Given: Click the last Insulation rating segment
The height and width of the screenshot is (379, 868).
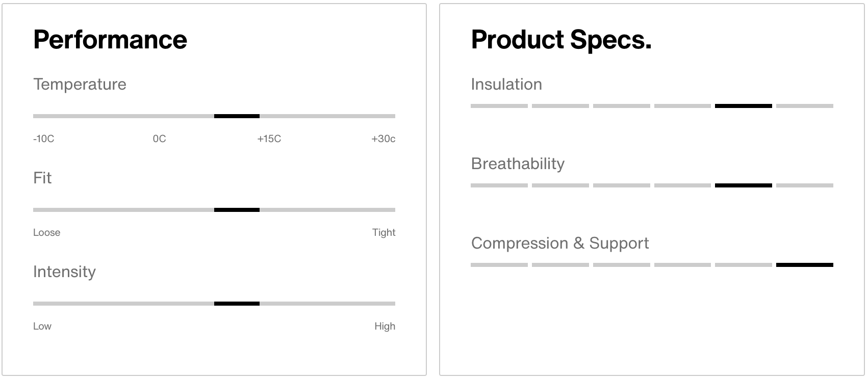Looking at the screenshot, I should point(805,106).
